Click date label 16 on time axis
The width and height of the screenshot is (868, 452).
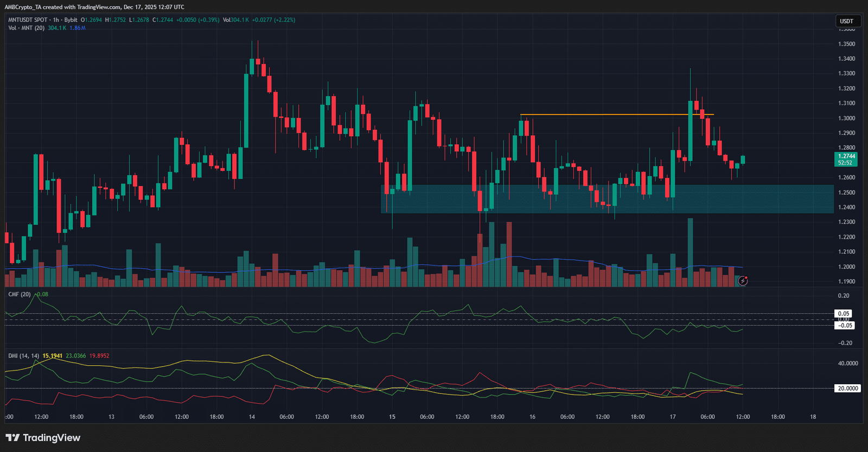point(532,417)
